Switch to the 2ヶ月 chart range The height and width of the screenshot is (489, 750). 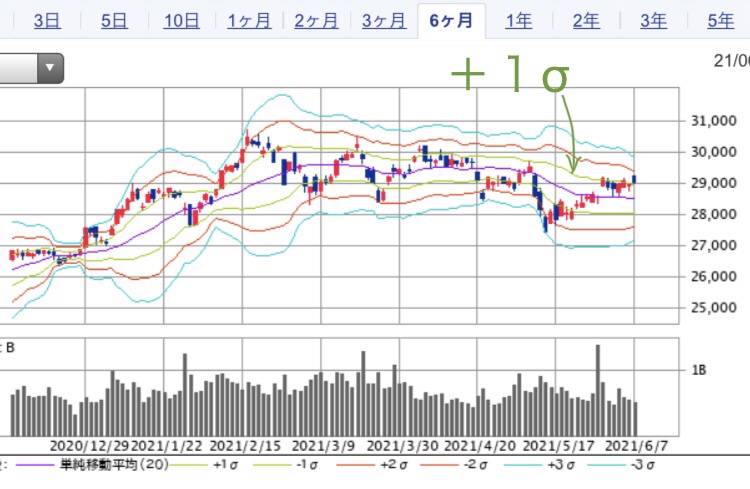pyautogui.click(x=316, y=21)
